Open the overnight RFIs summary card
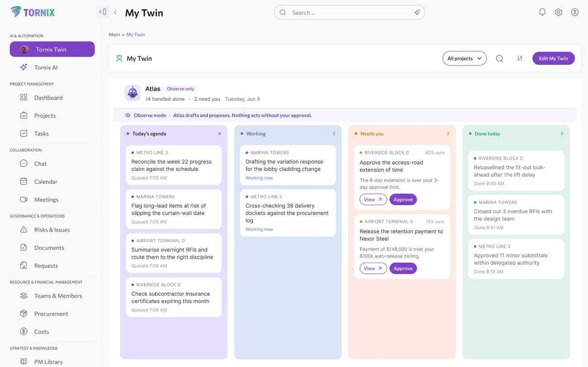 (x=174, y=253)
